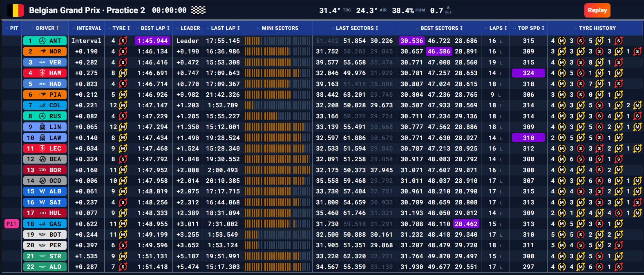Click Audi logo in BOR badge
This screenshot has width=644, height=275.
coord(42,170)
